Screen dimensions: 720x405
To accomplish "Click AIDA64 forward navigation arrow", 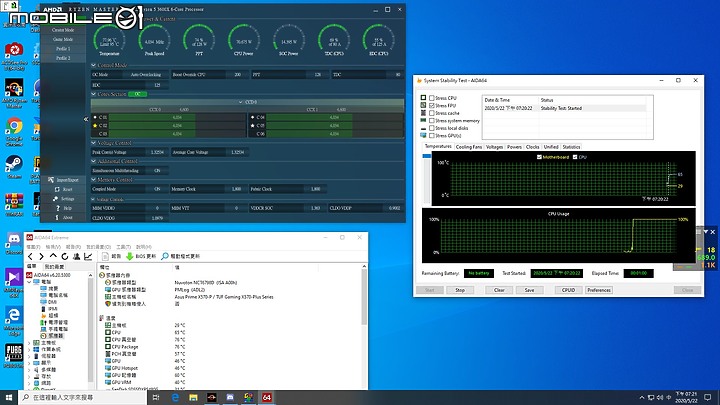I will 41,256.
